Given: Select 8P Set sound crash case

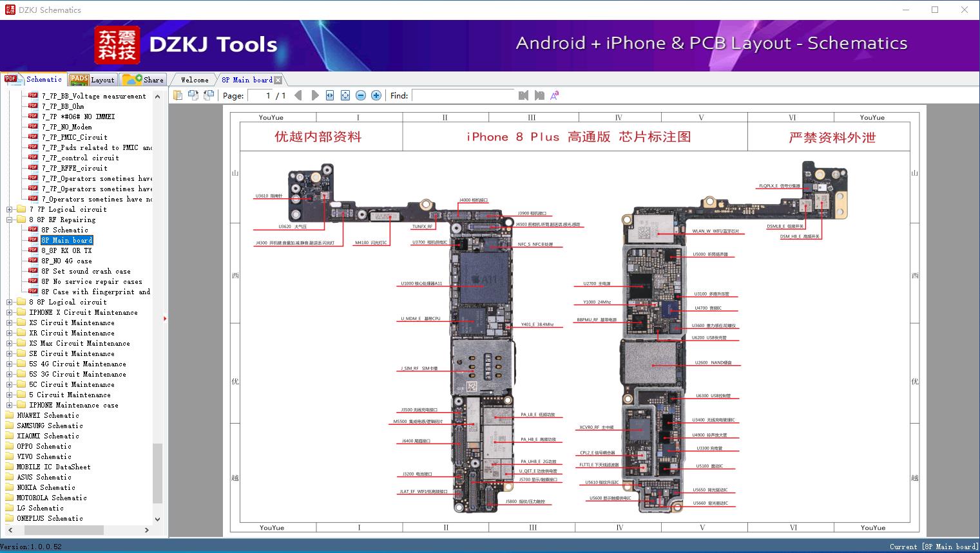Looking at the screenshot, I should tap(86, 271).
